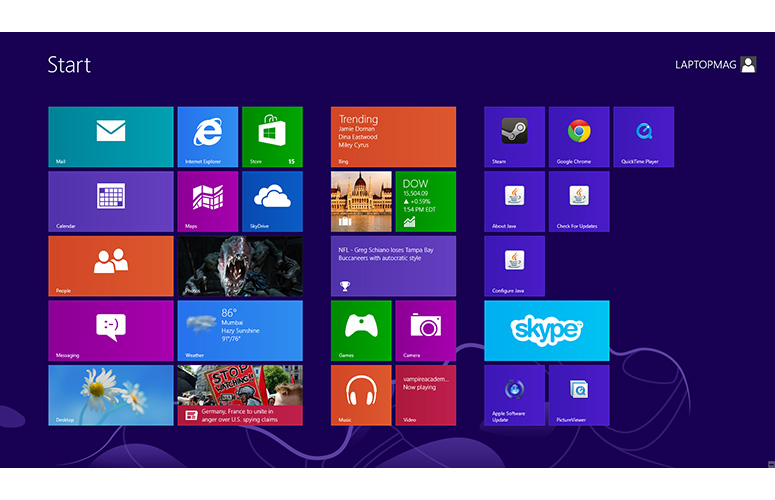Open the Messaging tile

click(x=111, y=331)
